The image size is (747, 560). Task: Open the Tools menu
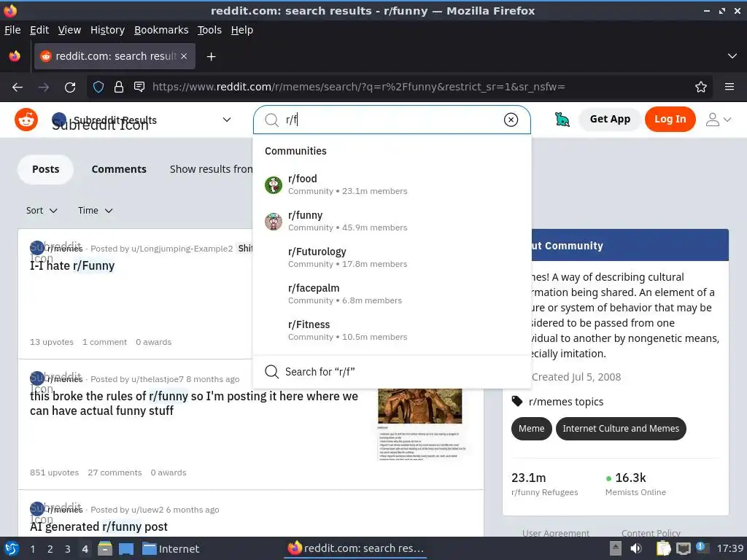[209, 30]
